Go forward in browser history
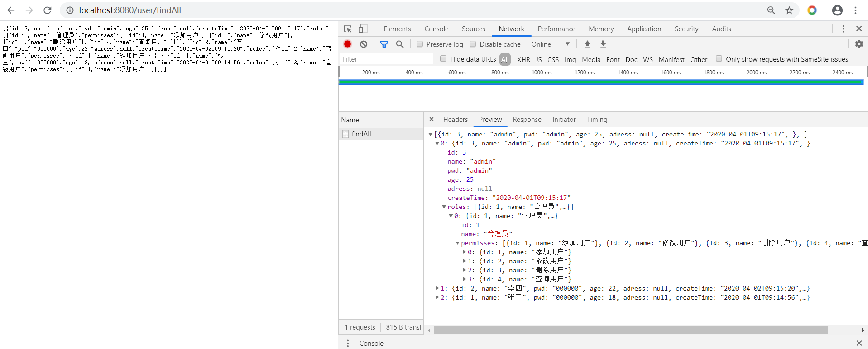868x349 pixels. click(x=29, y=10)
